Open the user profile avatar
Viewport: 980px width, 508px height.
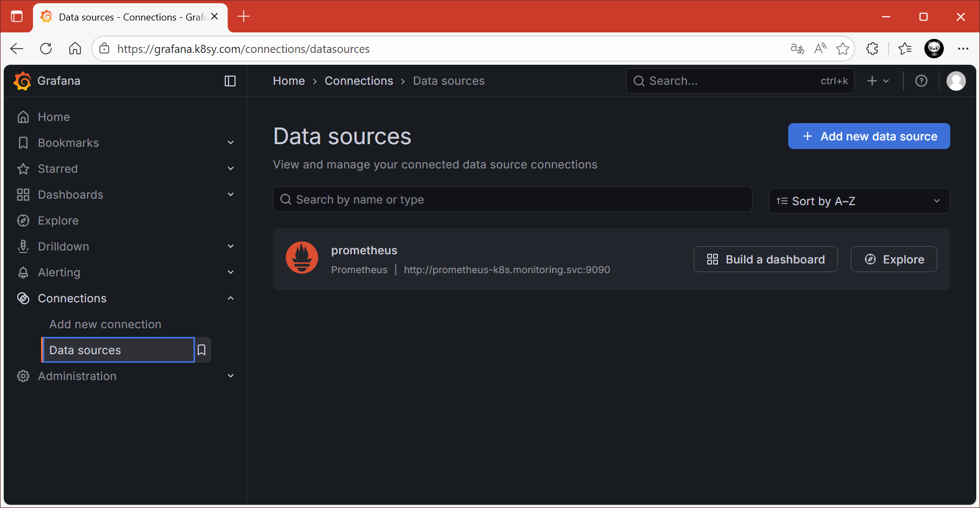956,81
